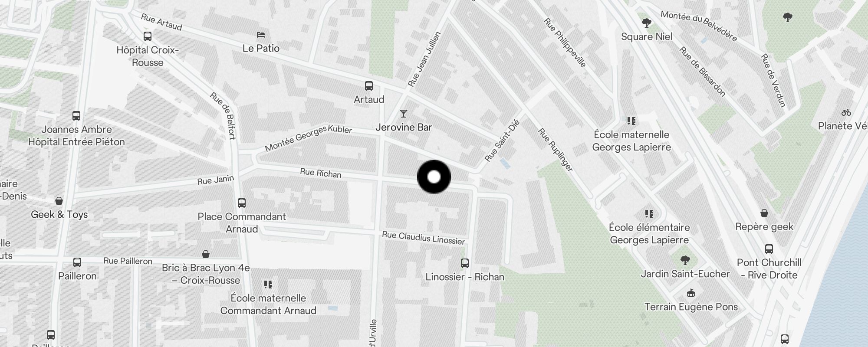Click the Geek & Toys shopping icon
Viewport: 868px width, 347px height.
pos(59,201)
